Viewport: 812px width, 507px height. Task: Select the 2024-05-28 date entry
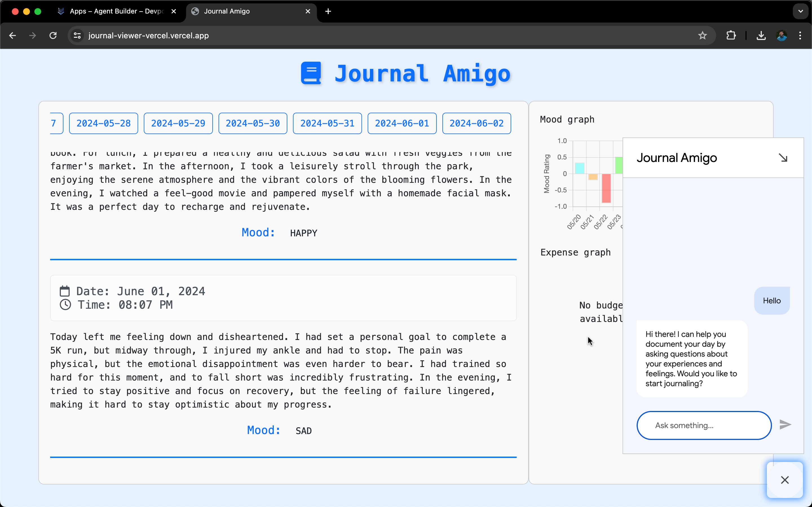click(103, 123)
